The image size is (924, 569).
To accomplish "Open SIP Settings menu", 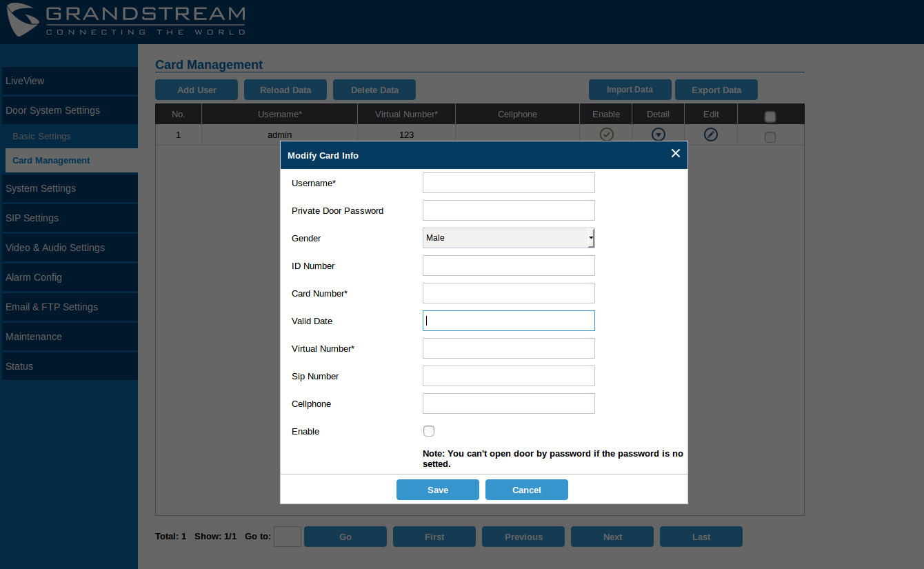I will 69,218.
